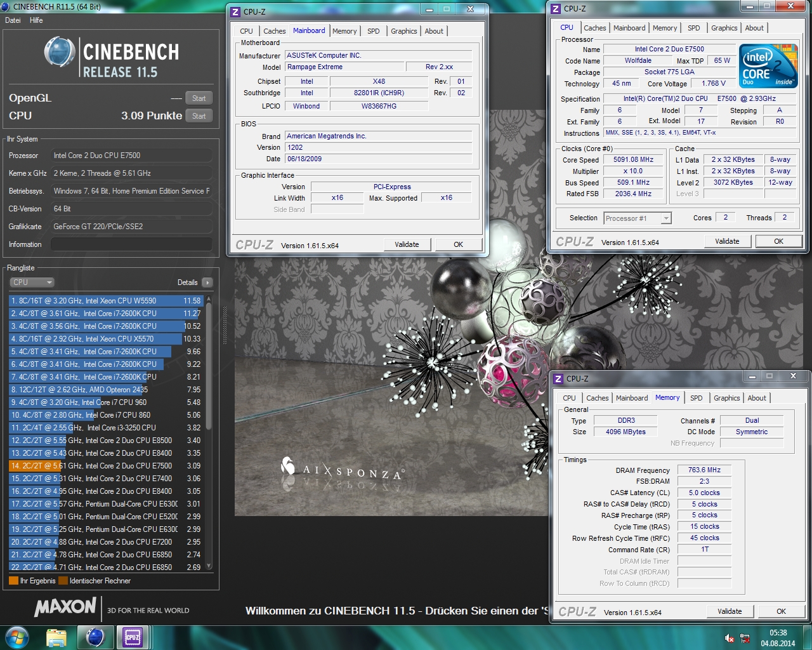This screenshot has width=812, height=650.
Task: Click CPU-Z Memory window title icon
Action: click(558, 378)
